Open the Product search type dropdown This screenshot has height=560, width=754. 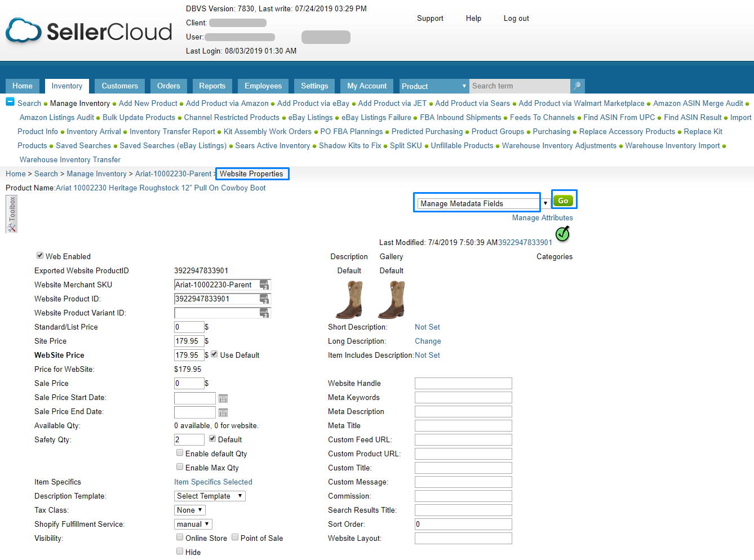click(434, 86)
